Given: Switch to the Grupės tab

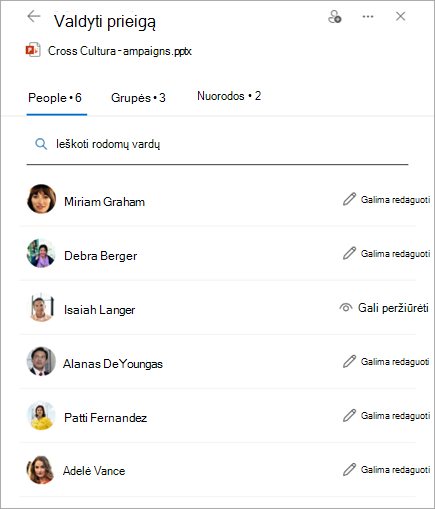Looking at the screenshot, I should (138, 98).
